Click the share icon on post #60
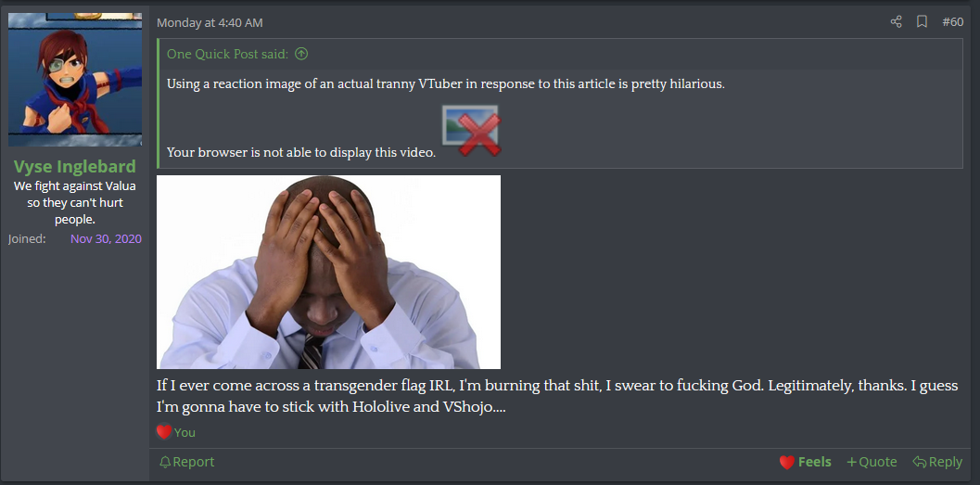The width and height of the screenshot is (980, 485). 896,22
